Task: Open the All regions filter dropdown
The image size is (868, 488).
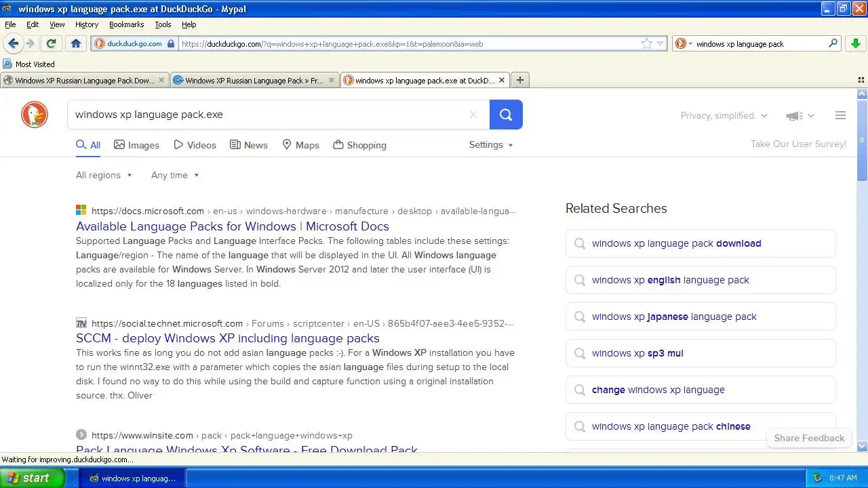Action: tap(104, 175)
